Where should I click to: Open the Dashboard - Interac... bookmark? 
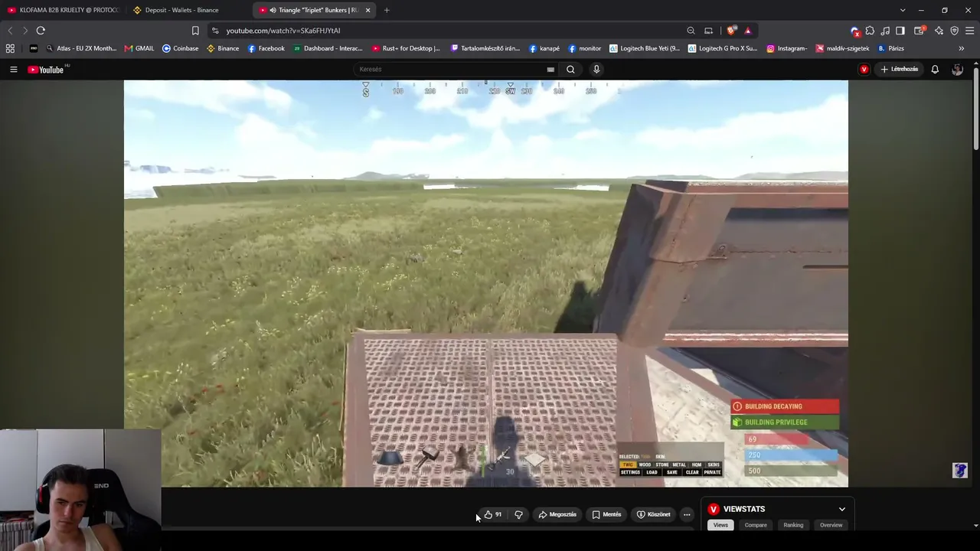tap(328, 48)
